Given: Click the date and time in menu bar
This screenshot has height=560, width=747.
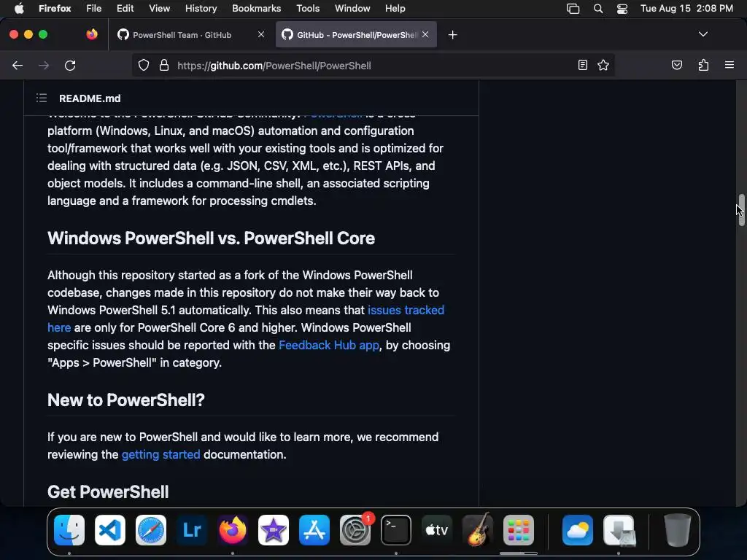Looking at the screenshot, I should [686, 8].
